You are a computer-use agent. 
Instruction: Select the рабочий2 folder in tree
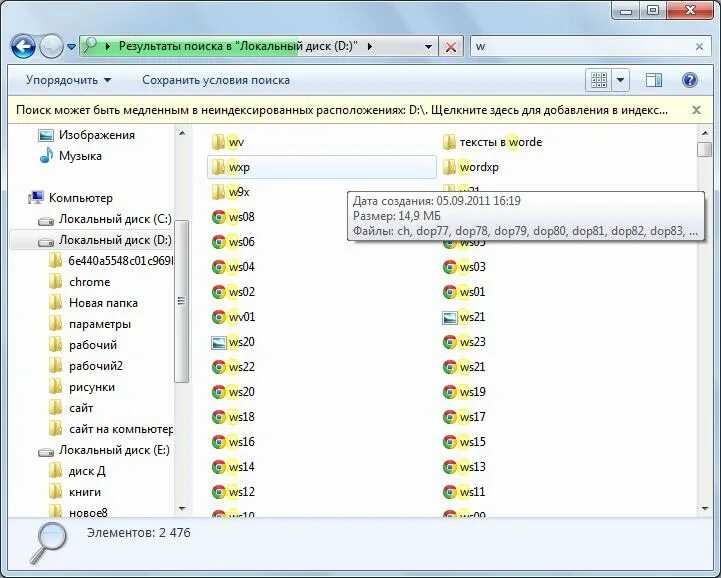point(86,366)
